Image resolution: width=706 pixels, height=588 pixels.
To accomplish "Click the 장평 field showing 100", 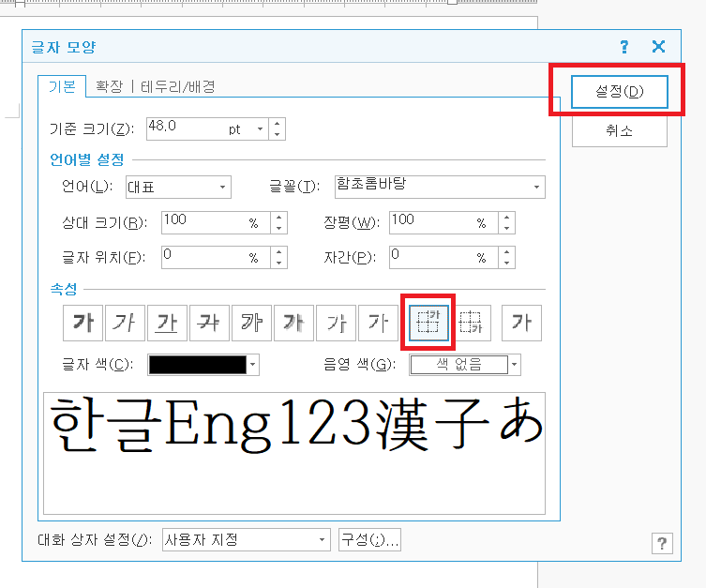I will point(443,223).
